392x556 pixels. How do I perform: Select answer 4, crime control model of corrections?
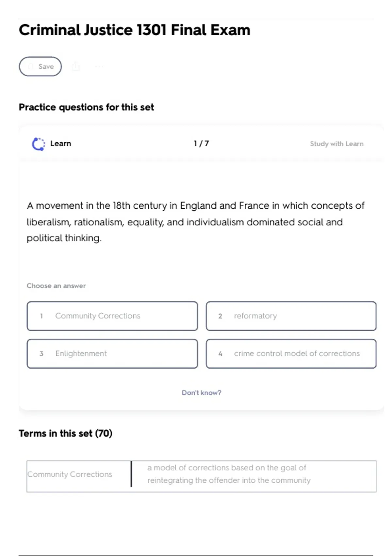[291, 354]
